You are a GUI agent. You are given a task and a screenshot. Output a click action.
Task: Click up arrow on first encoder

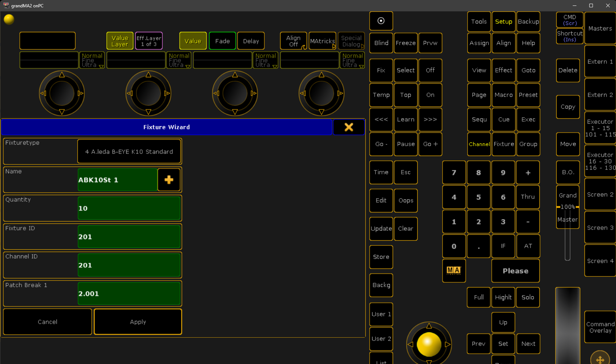point(62,75)
